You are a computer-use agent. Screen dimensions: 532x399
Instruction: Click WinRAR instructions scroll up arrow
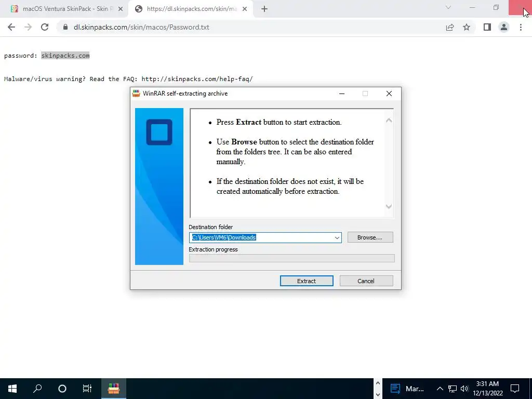389,121
